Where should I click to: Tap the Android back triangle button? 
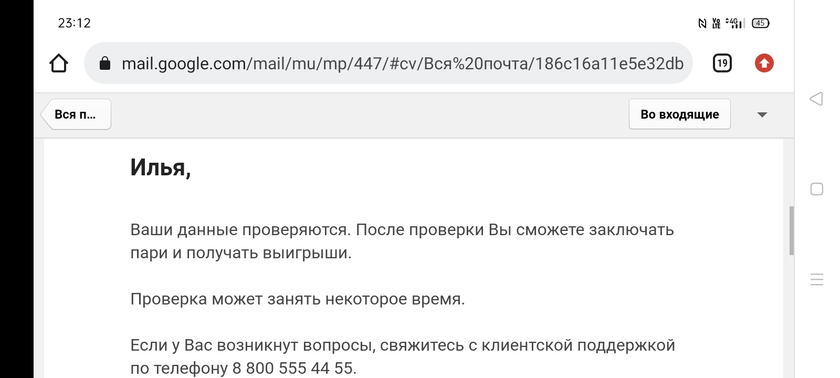[x=816, y=99]
